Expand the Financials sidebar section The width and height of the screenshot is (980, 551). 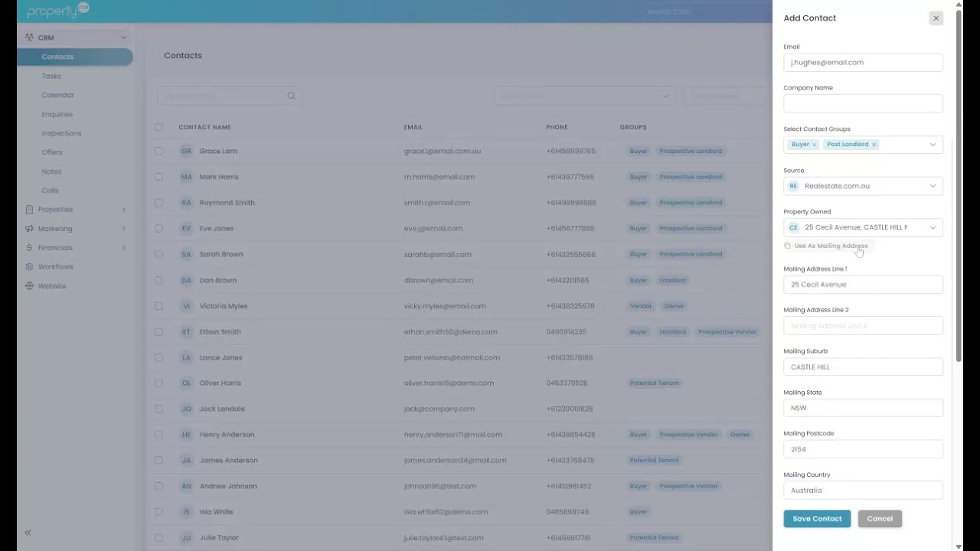pyautogui.click(x=123, y=248)
